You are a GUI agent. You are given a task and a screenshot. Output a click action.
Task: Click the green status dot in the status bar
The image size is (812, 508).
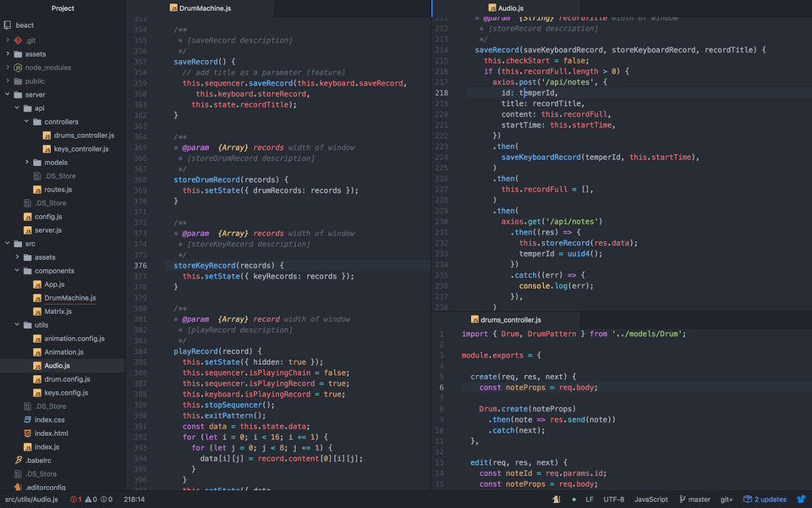573,500
